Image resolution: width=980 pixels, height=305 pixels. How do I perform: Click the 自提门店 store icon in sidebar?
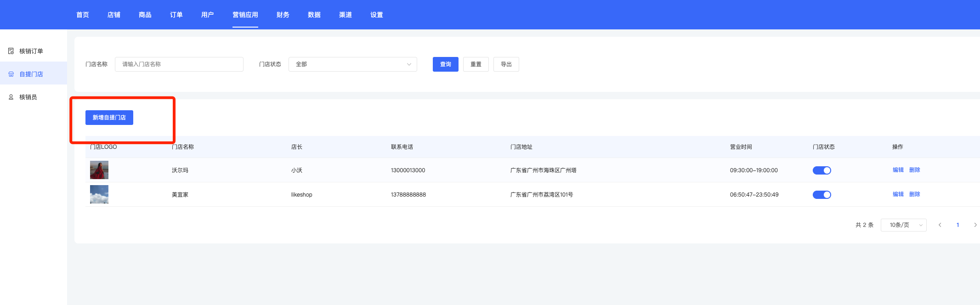(11, 74)
